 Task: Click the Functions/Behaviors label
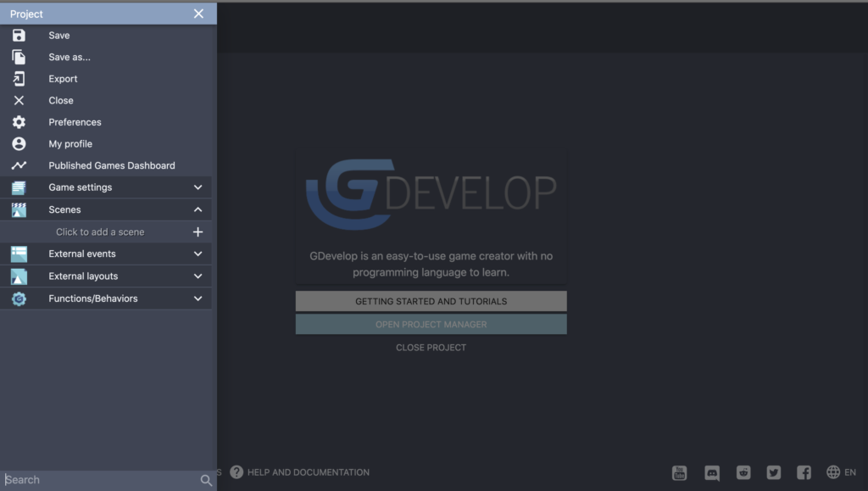click(93, 299)
